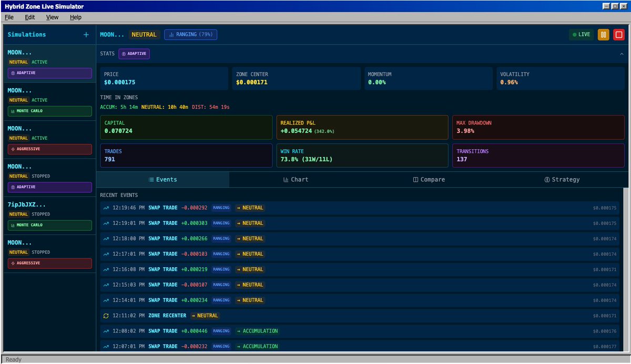The image size is (631, 364).
Task: Click ACCUMULATION badge on 12:08:02 PM event
Action: coord(257,331)
